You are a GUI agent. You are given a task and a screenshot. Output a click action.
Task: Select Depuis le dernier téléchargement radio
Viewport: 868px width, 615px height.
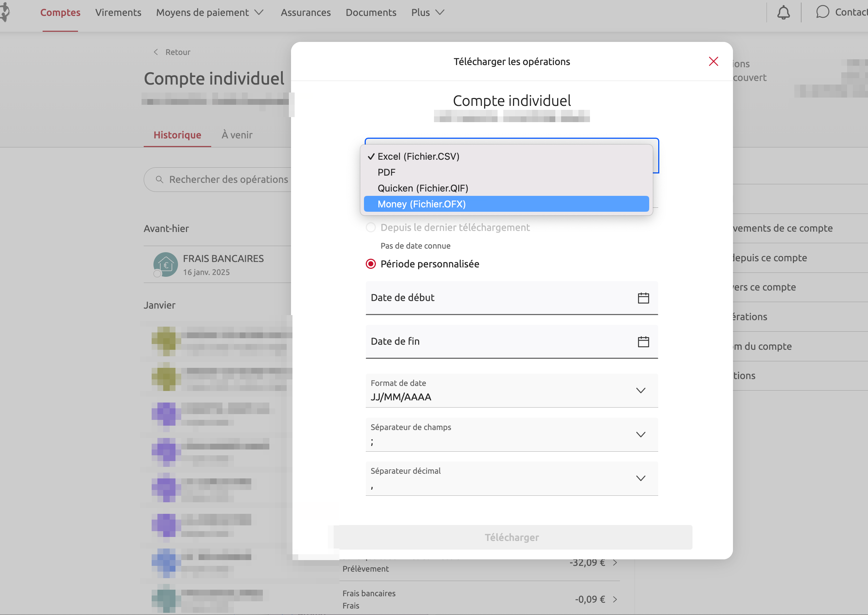370,227
